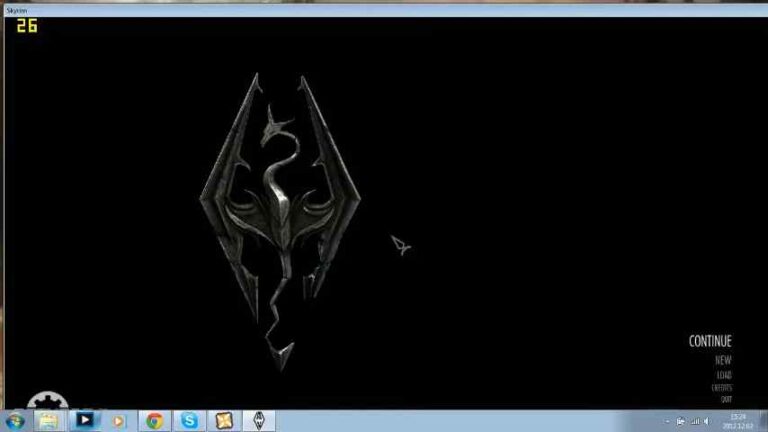Click the taskbar clock and date
The width and height of the screenshot is (768, 432).
tap(738, 421)
